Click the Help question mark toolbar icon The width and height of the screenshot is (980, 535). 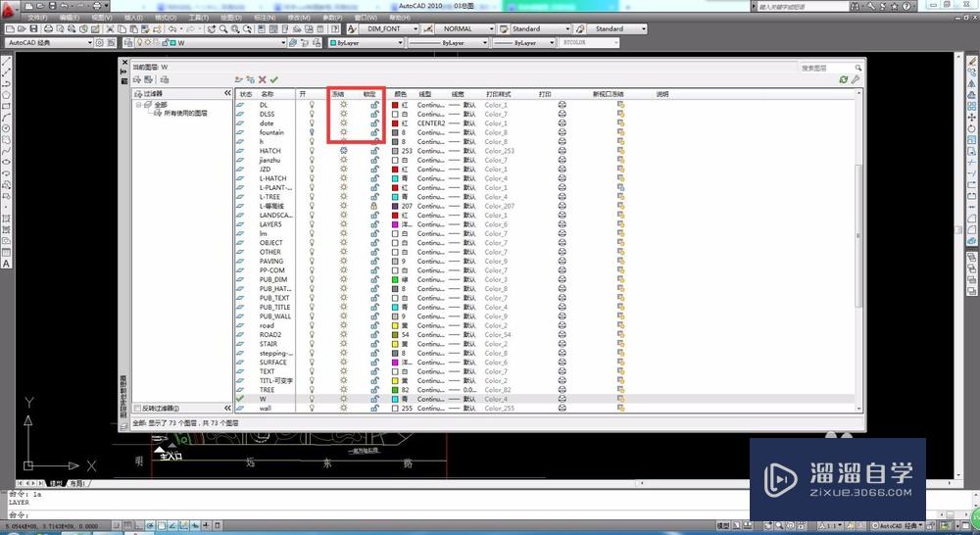pyautogui.click(x=335, y=28)
